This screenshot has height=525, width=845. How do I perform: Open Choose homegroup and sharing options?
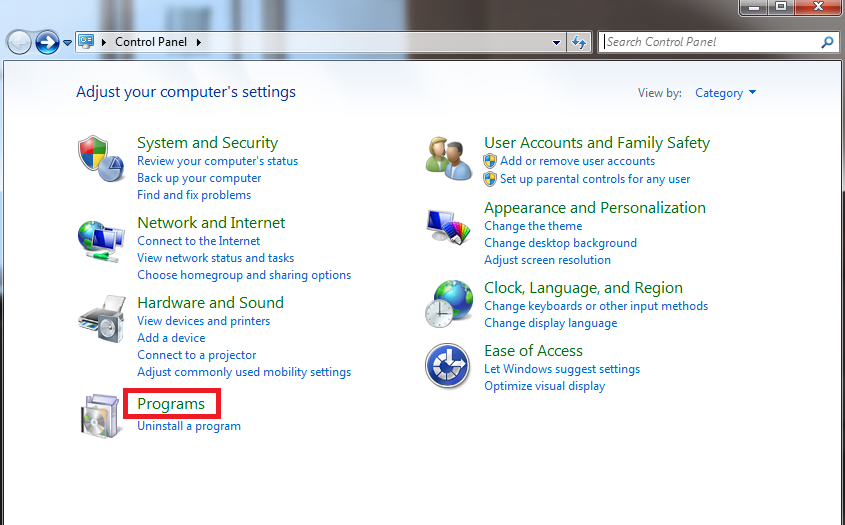point(244,275)
